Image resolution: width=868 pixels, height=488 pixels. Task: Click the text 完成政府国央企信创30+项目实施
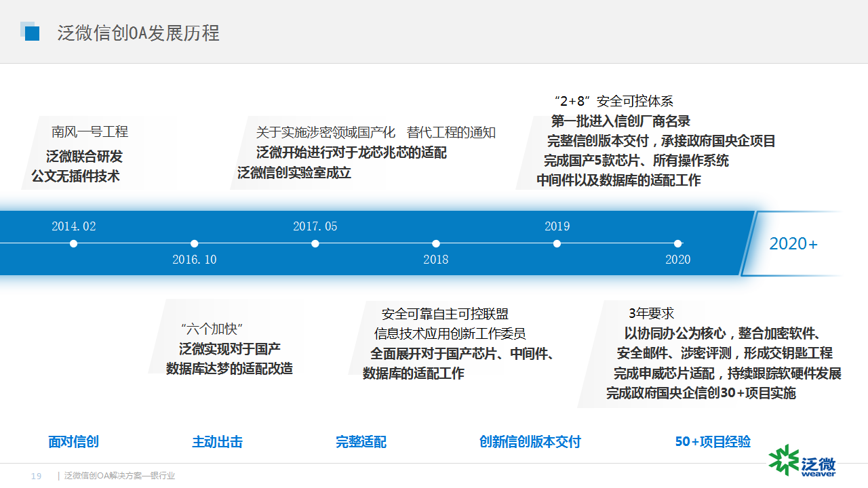tap(701, 393)
